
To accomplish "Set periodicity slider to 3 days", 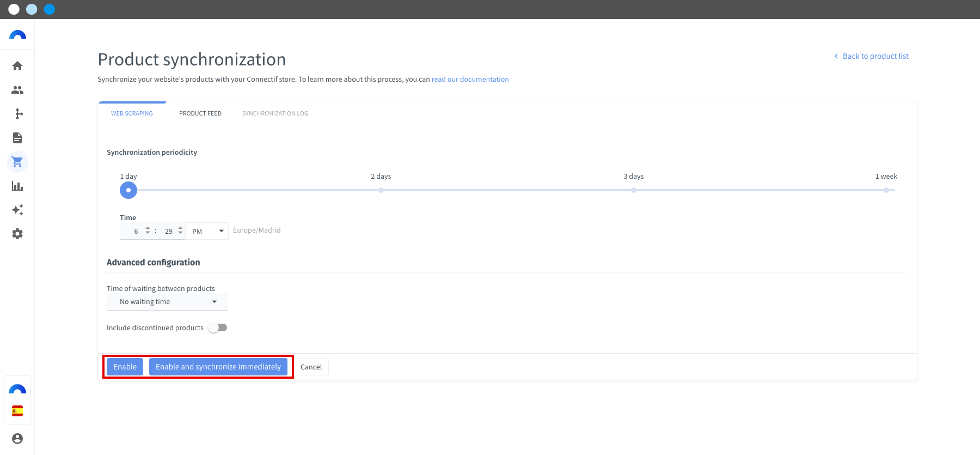I will point(634,190).
